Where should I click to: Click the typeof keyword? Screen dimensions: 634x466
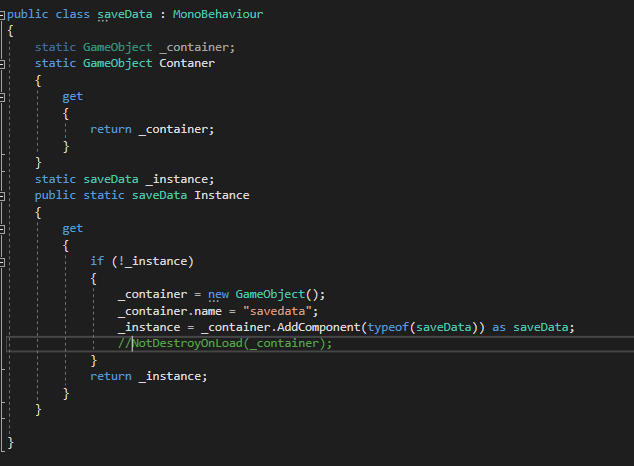[x=388, y=327]
